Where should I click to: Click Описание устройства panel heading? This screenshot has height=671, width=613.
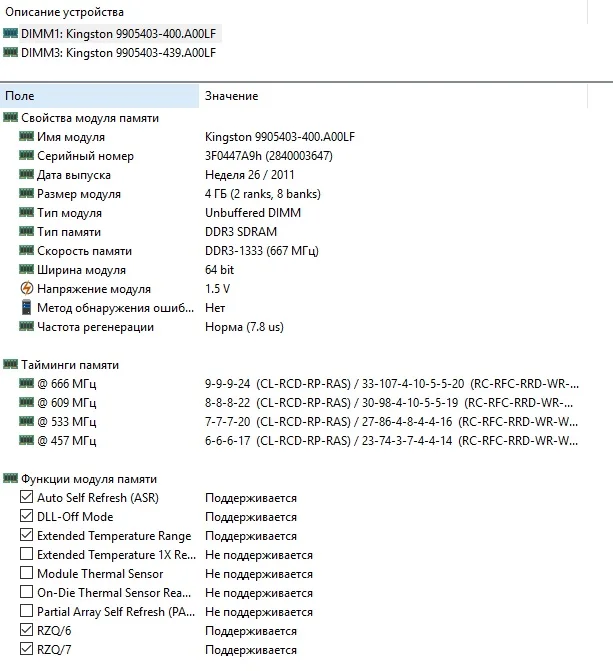point(64,12)
